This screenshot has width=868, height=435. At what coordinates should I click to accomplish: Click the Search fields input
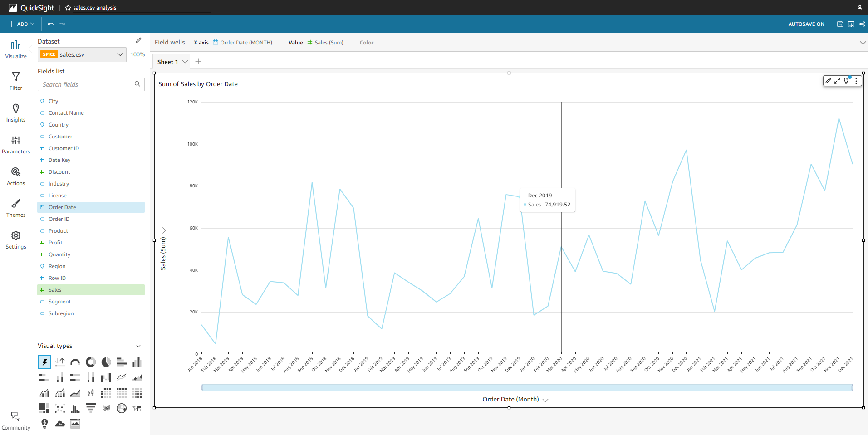pyautogui.click(x=91, y=84)
